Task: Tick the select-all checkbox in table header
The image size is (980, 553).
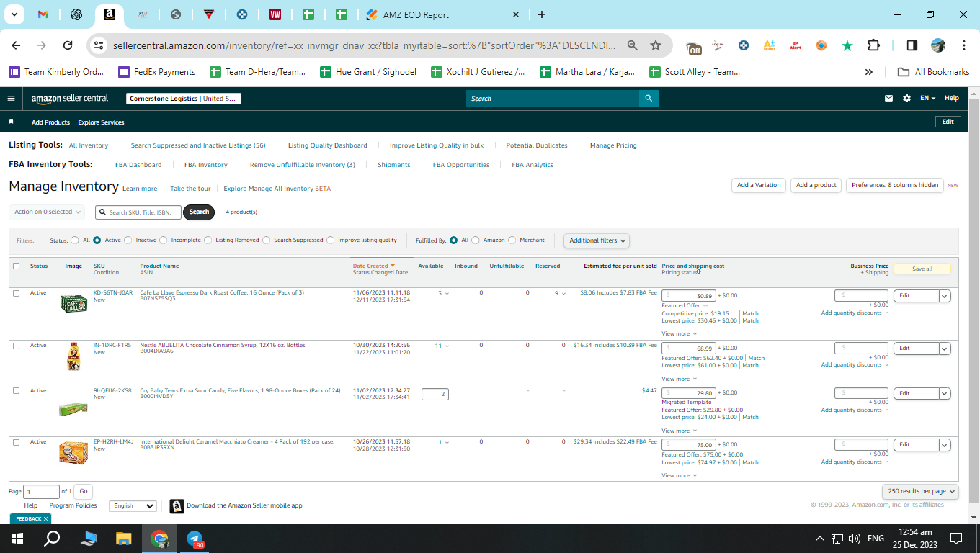Action: click(17, 266)
